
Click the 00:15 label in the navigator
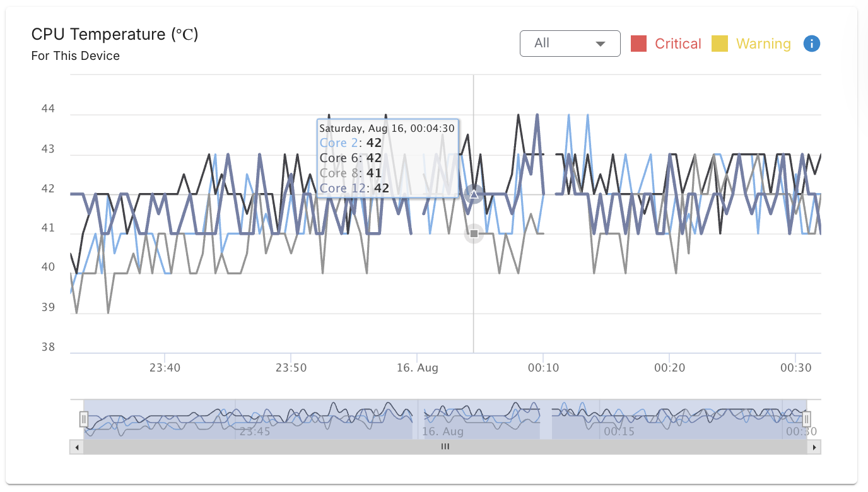619,432
